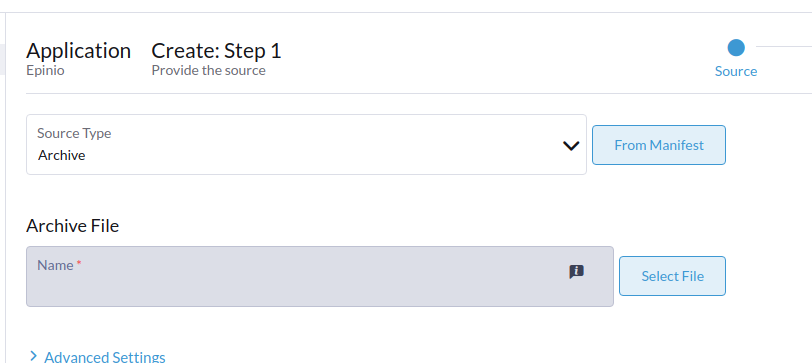Click the From Manifest button
The height and width of the screenshot is (363, 812).
pos(659,145)
